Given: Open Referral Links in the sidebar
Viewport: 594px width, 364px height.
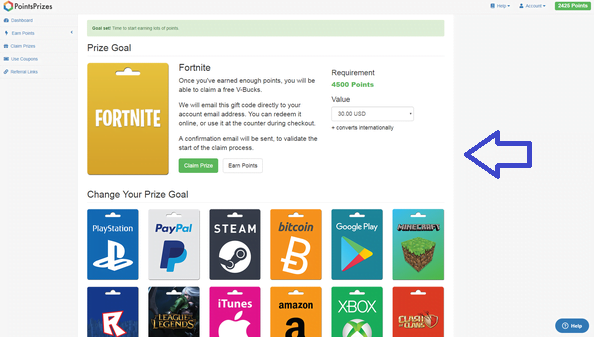Looking at the screenshot, I should coord(24,72).
